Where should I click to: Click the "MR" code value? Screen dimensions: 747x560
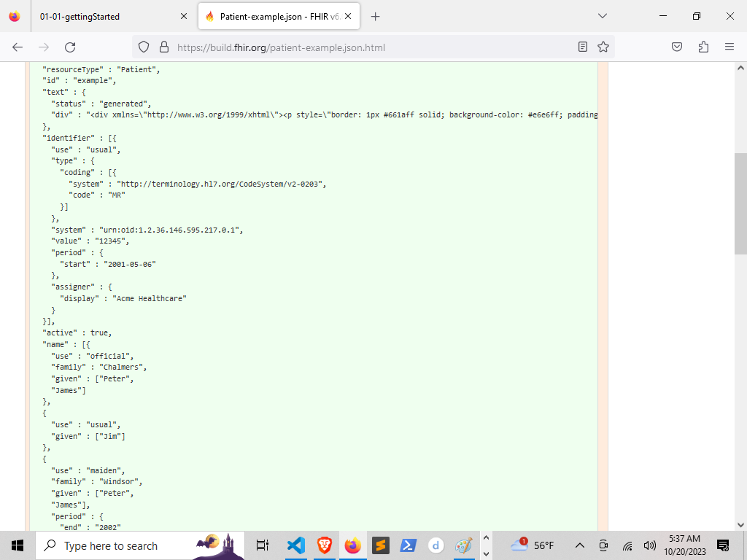pos(117,195)
